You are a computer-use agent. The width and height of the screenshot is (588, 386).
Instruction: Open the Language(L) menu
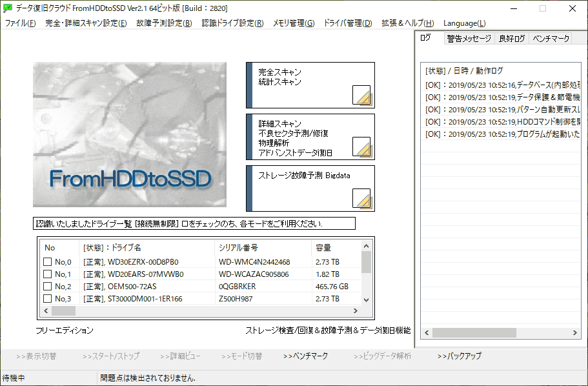[464, 23]
